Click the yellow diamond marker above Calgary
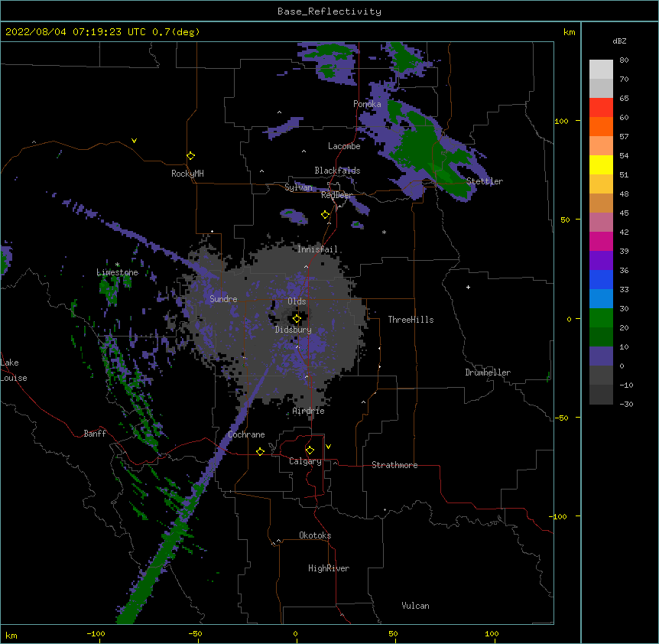 [x=310, y=450]
